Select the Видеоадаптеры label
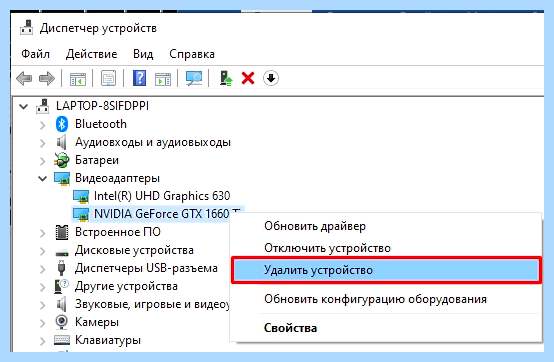Viewport: 554px width, 362px height. (117, 178)
